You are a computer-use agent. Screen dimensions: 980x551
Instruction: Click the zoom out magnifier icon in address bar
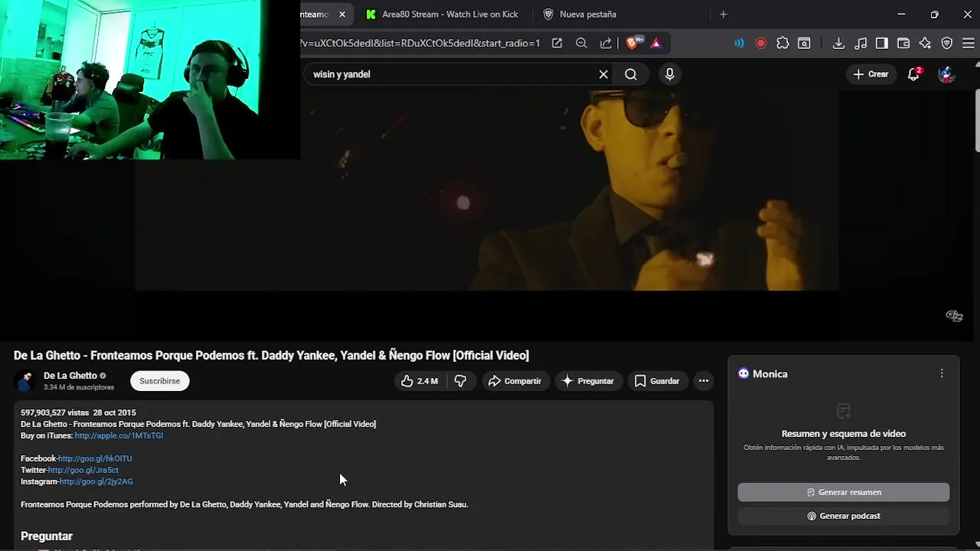(x=581, y=44)
